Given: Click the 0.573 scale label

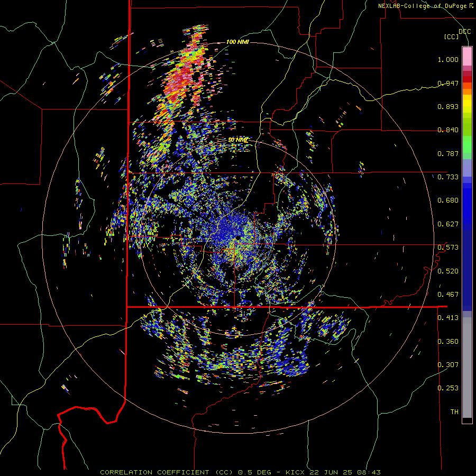Looking at the screenshot, I should click(x=448, y=248).
